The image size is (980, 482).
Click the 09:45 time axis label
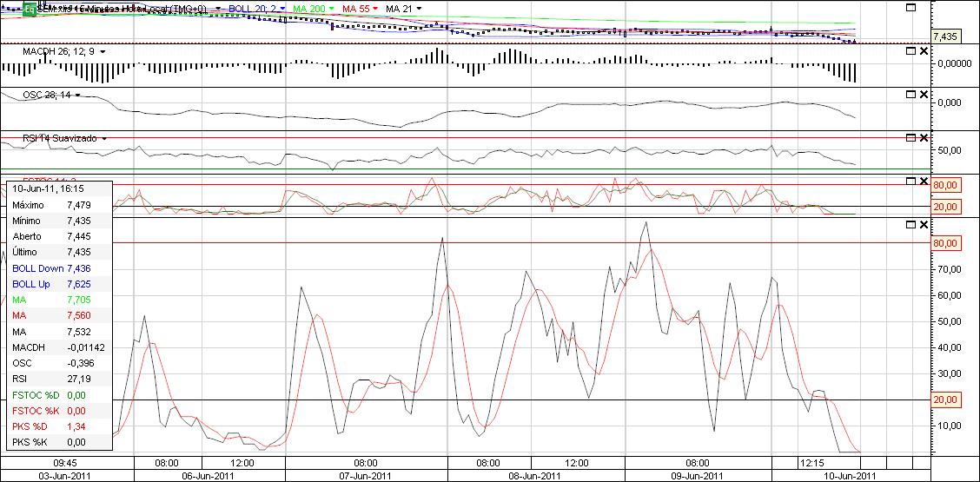pos(65,463)
